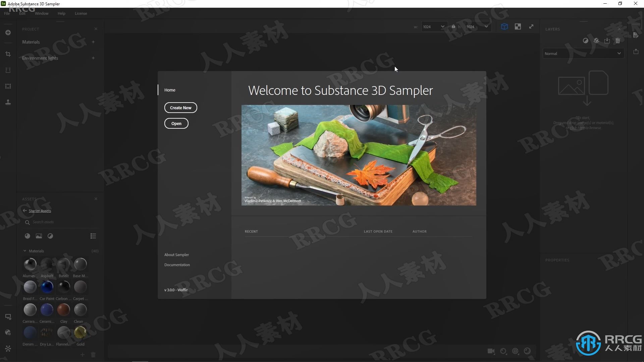
Task: Click the Documentation link
Action: tap(177, 264)
